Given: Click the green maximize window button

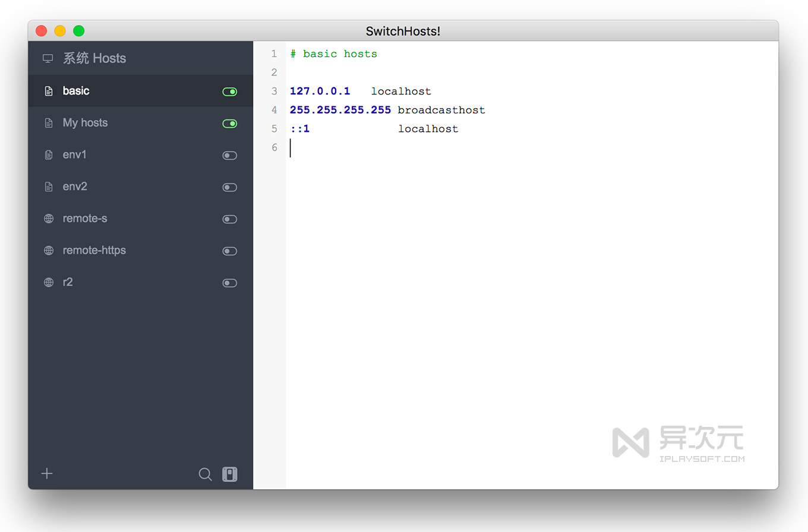Looking at the screenshot, I should tap(78, 31).
